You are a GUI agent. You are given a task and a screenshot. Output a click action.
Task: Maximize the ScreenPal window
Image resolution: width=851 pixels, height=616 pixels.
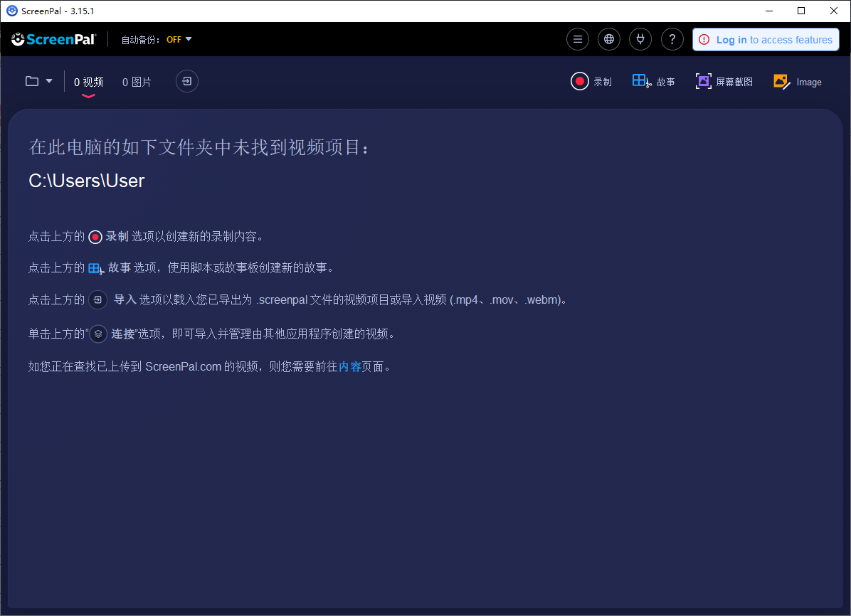pyautogui.click(x=801, y=11)
